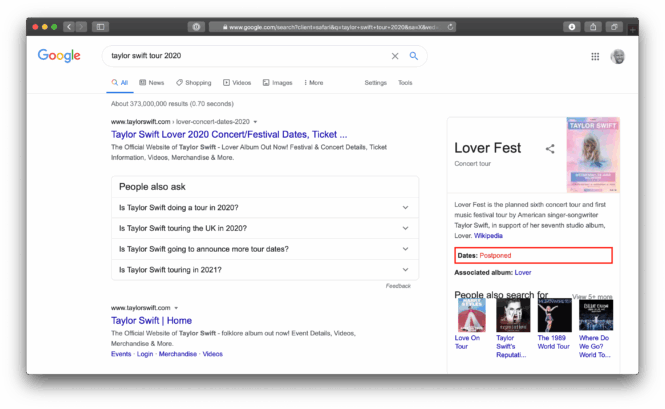Click Safari's share button in toolbar
665x409 pixels.
[x=593, y=26]
